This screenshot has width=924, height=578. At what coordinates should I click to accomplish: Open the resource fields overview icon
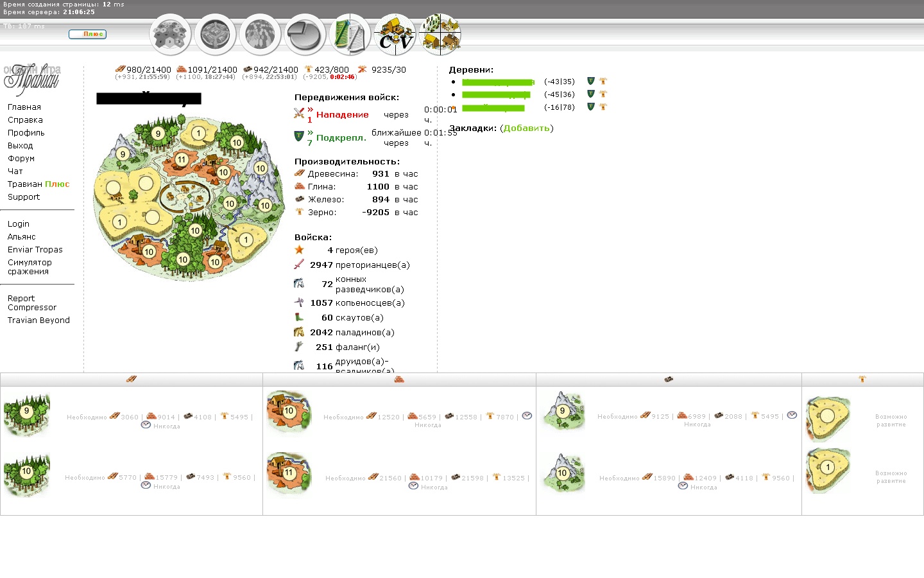click(x=170, y=35)
